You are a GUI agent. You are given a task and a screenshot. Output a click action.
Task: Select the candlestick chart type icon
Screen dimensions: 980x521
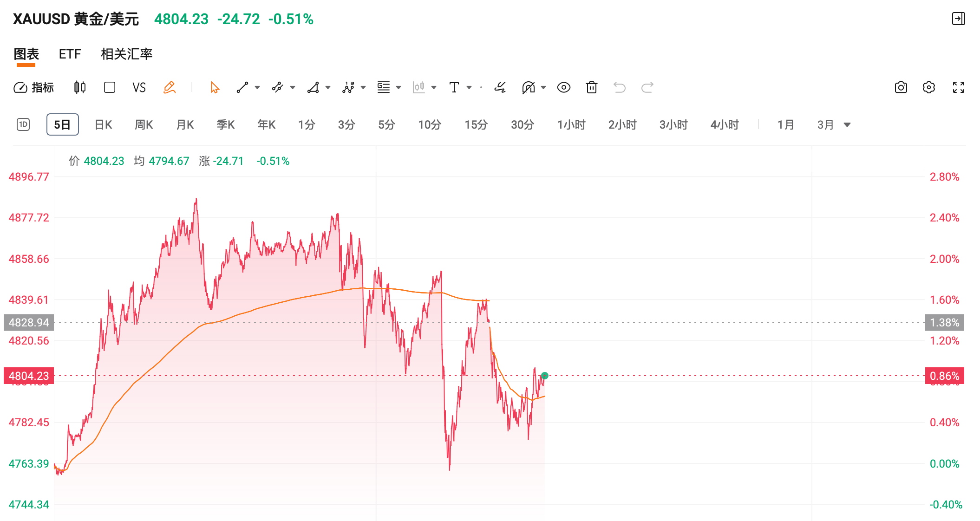(79, 87)
